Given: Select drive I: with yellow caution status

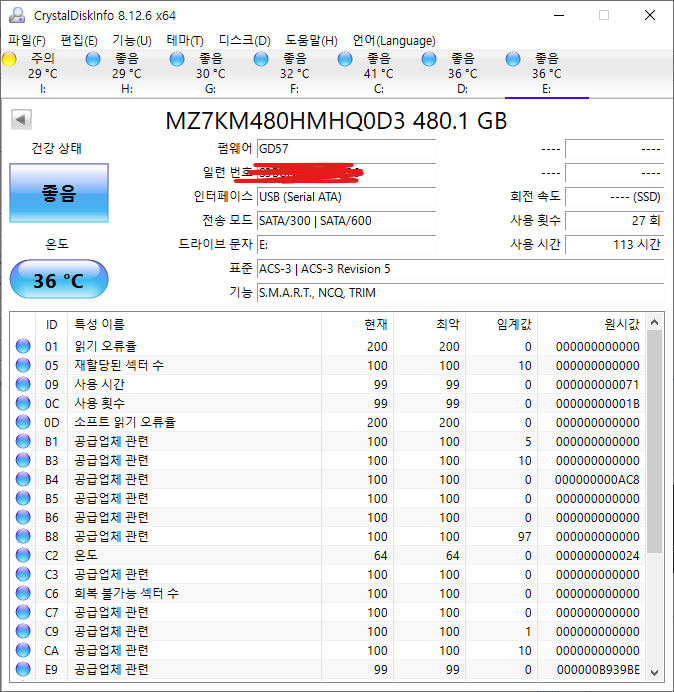Looking at the screenshot, I should point(43,73).
